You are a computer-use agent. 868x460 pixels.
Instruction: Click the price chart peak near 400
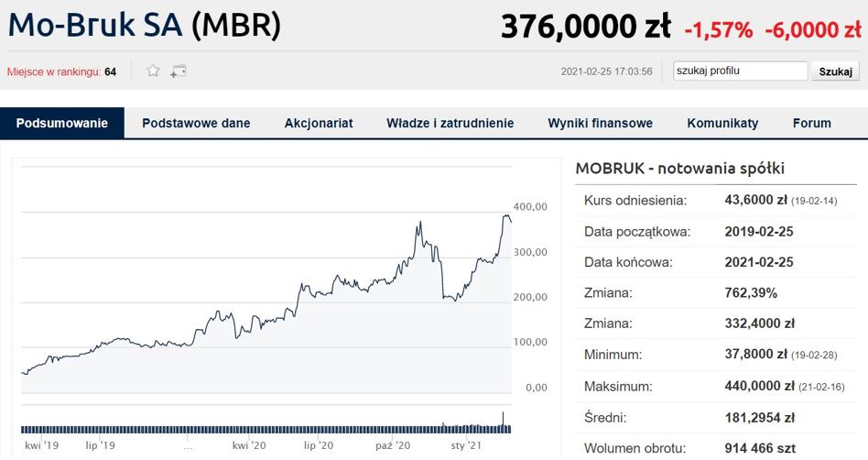(x=505, y=216)
